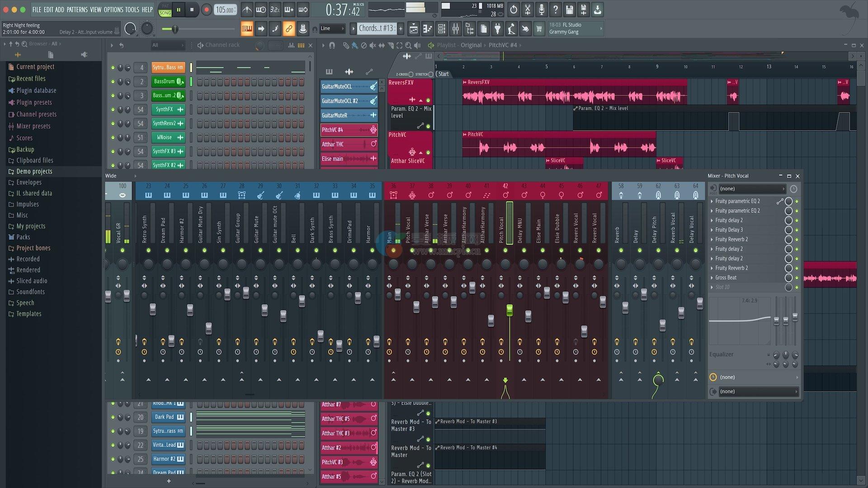Click the save project floppy icon
Image resolution: width=868 pixels, height=488 pixels.
[x=569, y=9]
